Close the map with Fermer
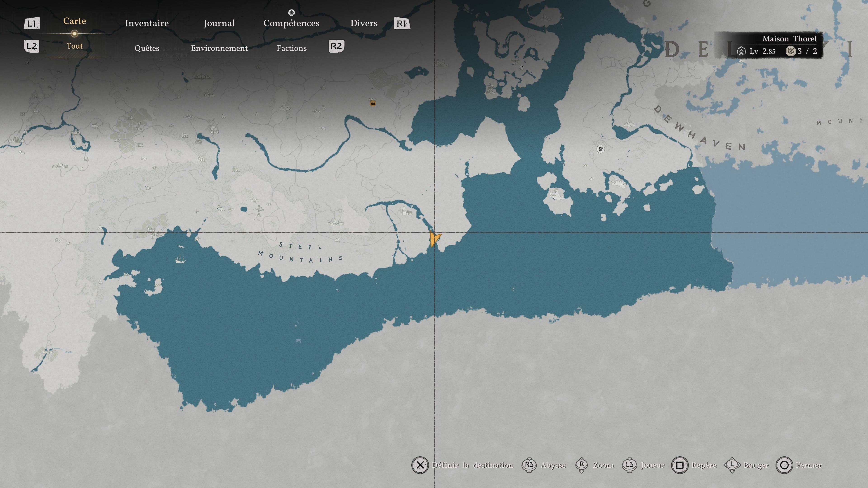The width and height of the screenshot is (868, 488). pyautogui.click(x=809, y=465)
